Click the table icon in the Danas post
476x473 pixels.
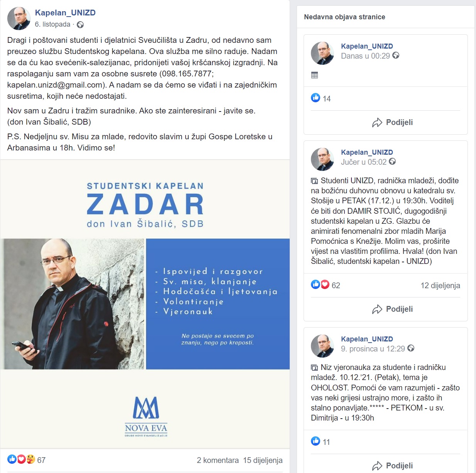click(x=314, y=75)
